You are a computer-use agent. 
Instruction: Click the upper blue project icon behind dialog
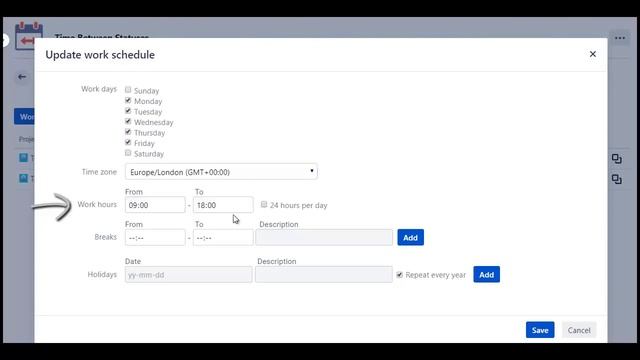pos(24,158)
